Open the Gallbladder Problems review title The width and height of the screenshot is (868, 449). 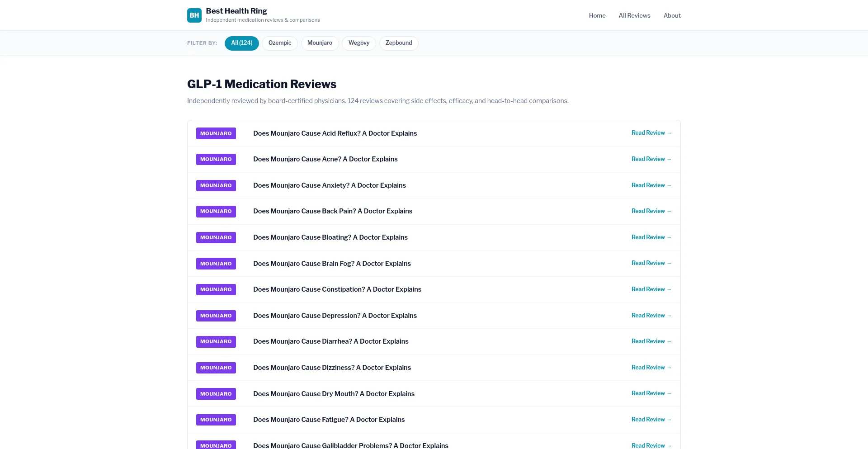(x=351, y=445)
